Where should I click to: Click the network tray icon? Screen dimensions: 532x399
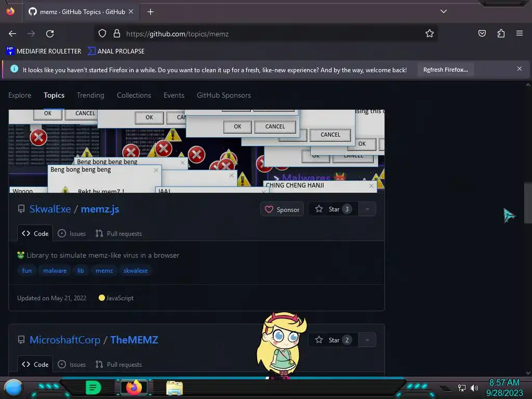click(x=462, y=388)
